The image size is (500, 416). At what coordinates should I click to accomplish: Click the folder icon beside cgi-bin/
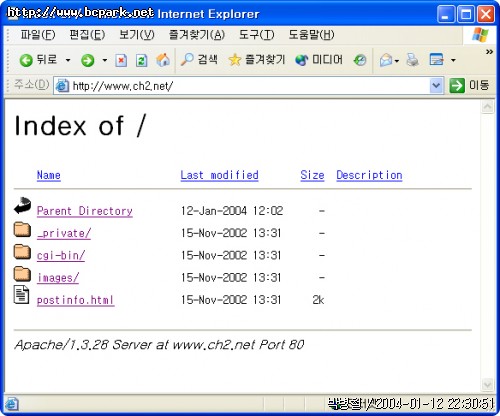click(x=22, y=252)
